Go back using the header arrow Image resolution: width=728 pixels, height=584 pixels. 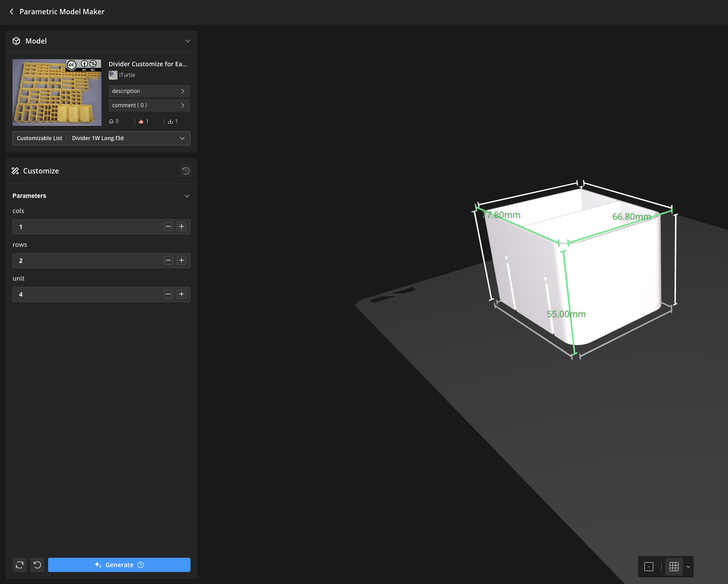pyautogui.click(x=12, y=12)
